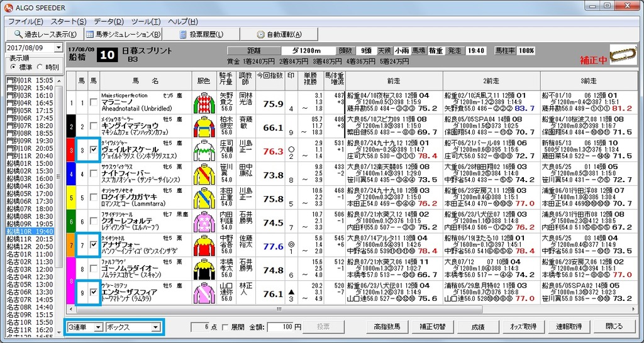Check the box for horse 8 ゴーノムラダイオー
The image size is (644, 343).
click(94, 269)
